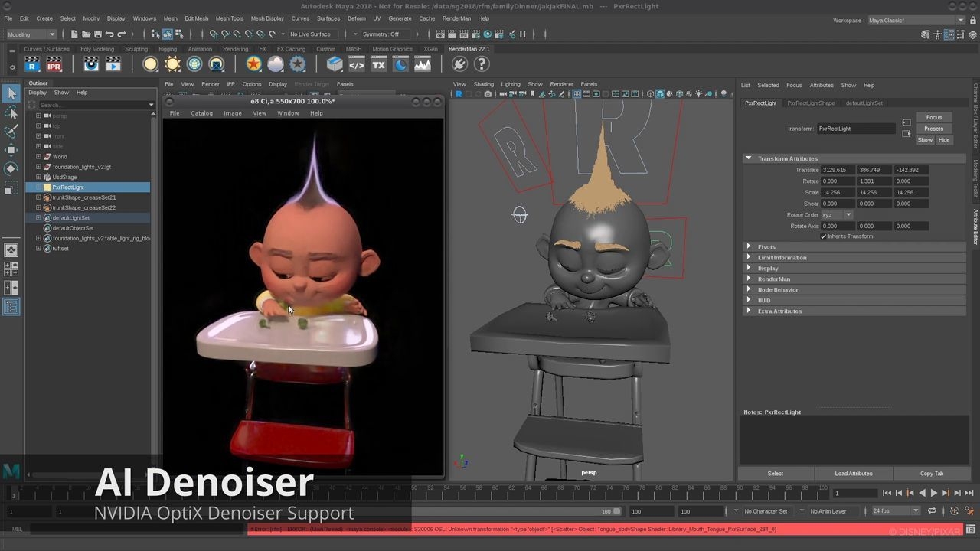Click the Select button at panel bottom
Screen dimensions: 980x551
click(x=775, y=474)
